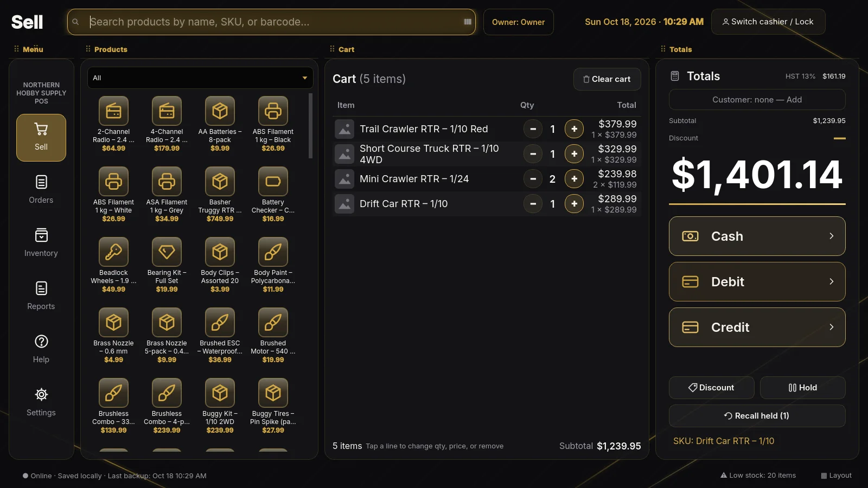Increase Trail Crawler RTR quantity

[x=574, y=129]
